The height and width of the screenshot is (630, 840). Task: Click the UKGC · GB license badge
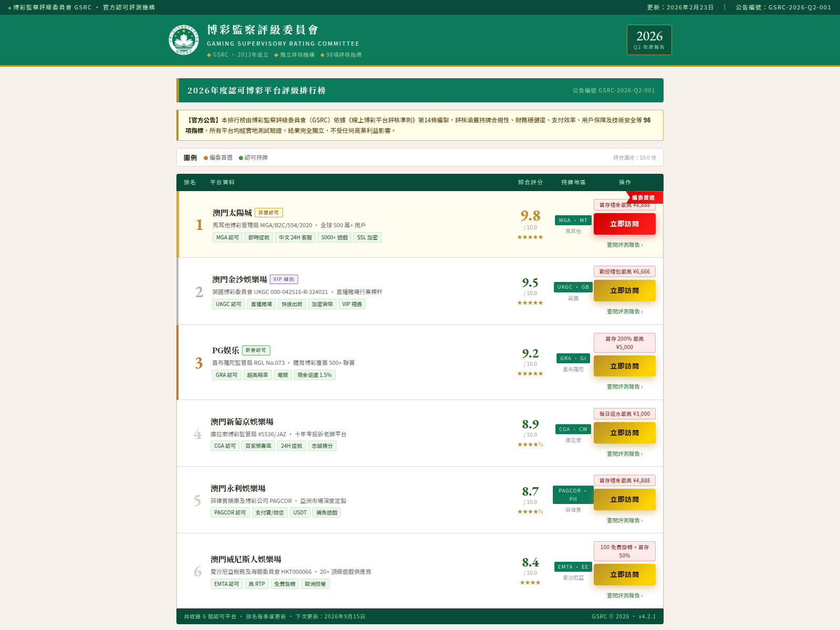click(573, 287)
